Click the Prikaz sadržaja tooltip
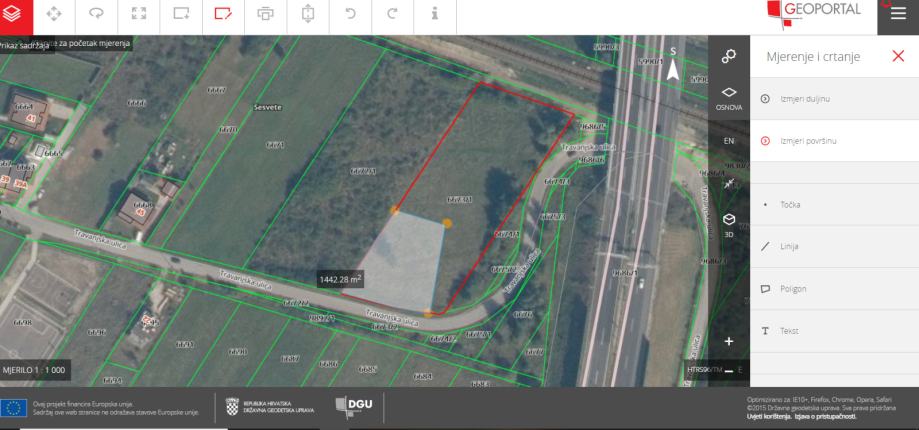 coord(26,47)
